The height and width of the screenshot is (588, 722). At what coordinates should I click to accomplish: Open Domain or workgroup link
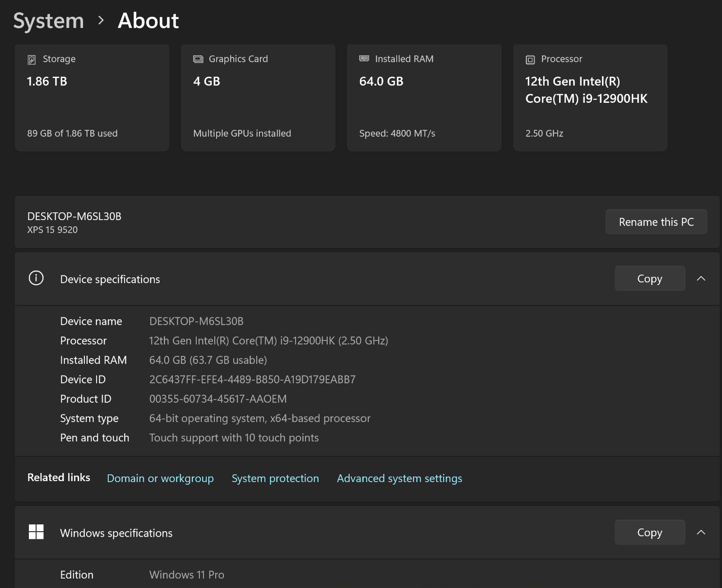(160, 478)
